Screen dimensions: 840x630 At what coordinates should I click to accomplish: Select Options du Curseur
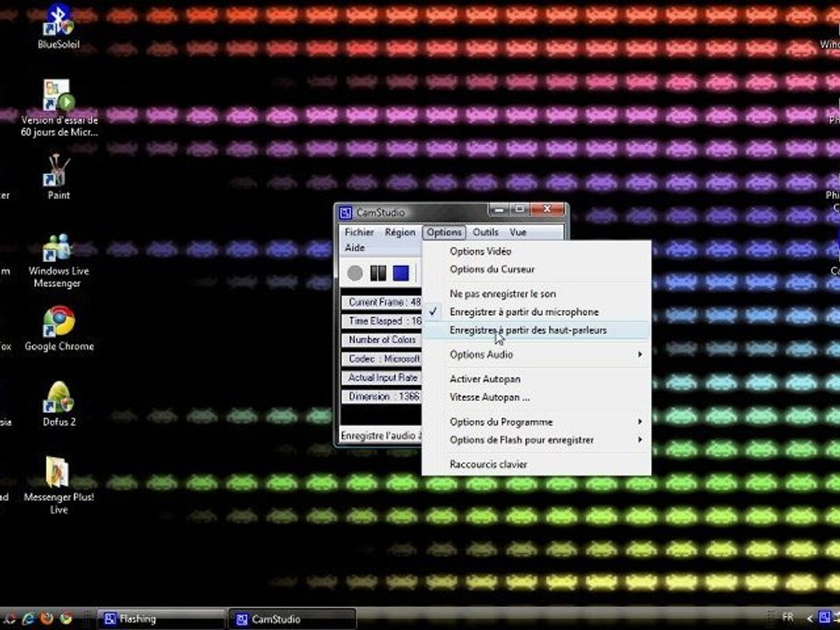tap(536, 269)
